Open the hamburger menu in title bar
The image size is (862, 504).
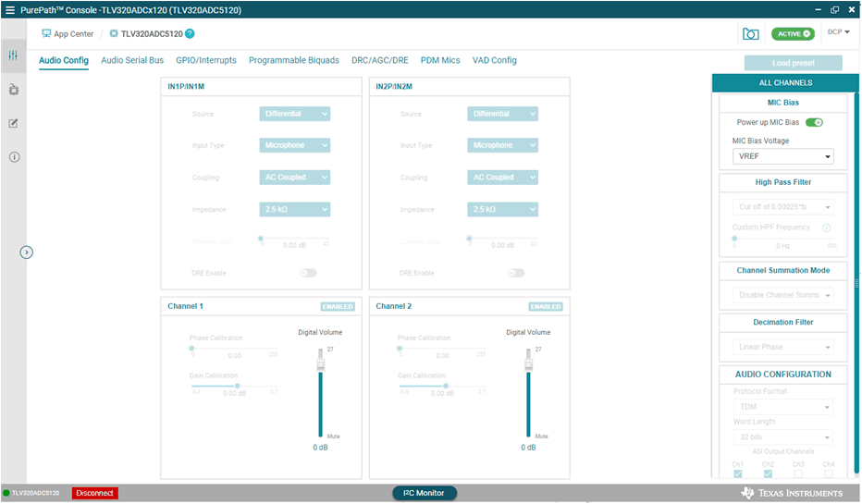pos(10,8)
